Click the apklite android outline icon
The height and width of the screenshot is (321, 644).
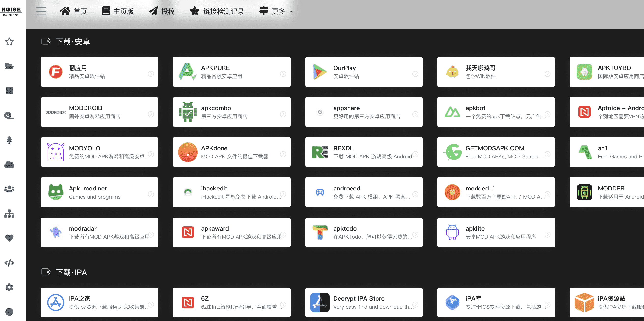[452, 233]
